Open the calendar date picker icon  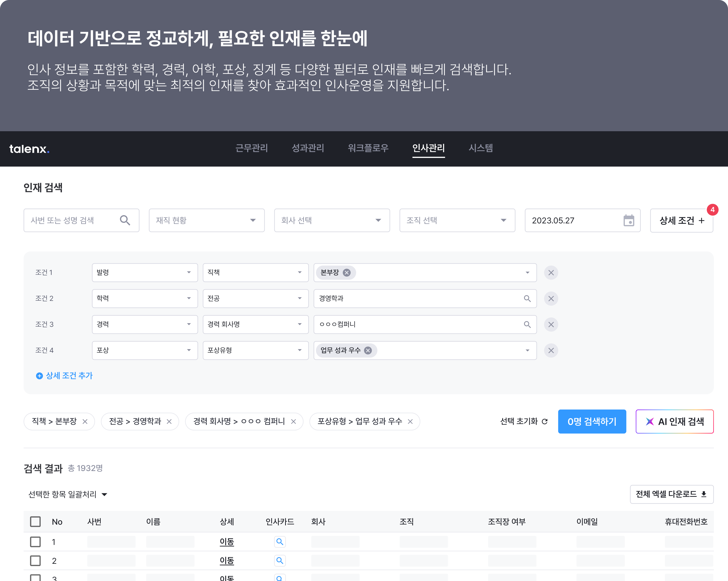(x=628, y=220)
